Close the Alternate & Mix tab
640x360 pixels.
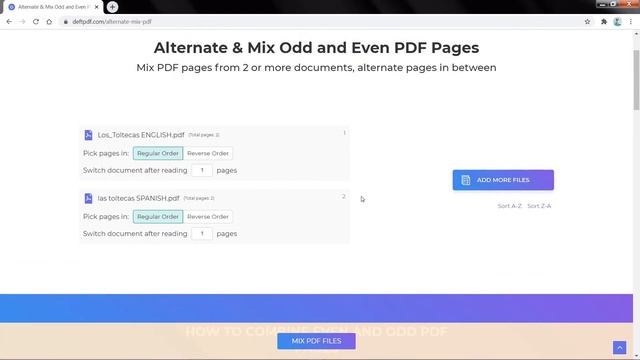pos(97,7)
